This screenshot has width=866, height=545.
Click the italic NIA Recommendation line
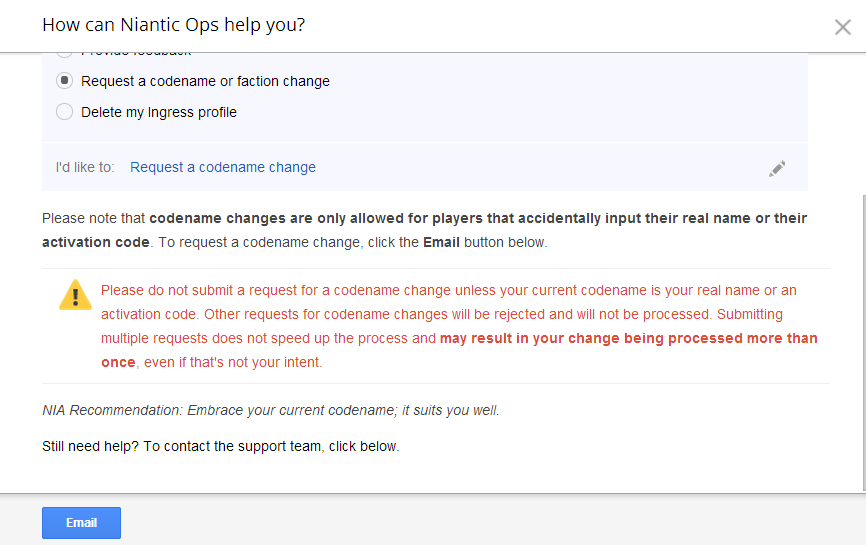[270, 410]
